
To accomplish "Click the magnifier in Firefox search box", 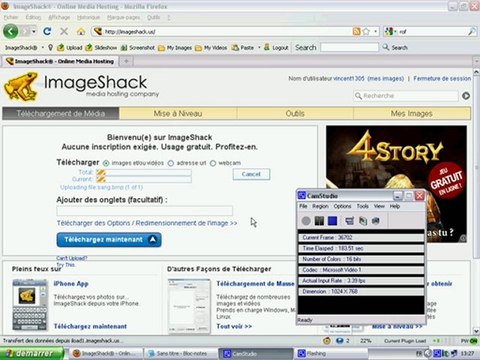I will (471, 32).
